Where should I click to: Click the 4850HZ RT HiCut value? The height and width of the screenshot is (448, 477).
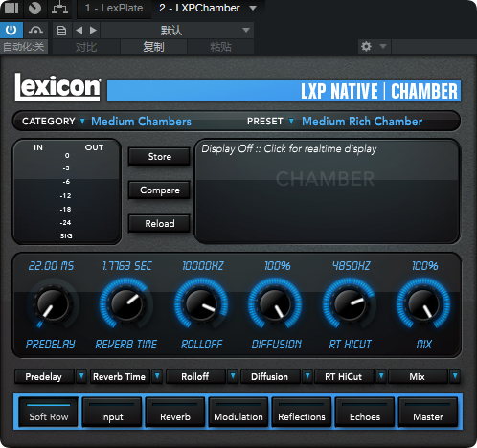click(x=352, y=266)
